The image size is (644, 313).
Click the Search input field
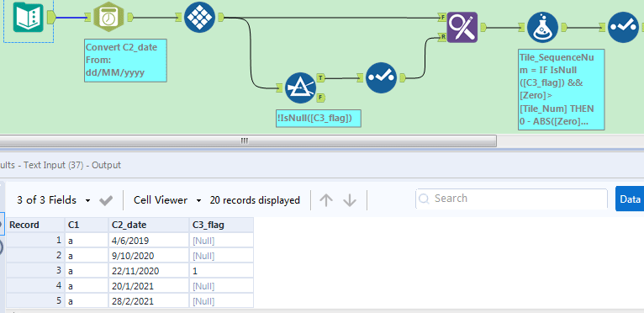coord(511,199)
